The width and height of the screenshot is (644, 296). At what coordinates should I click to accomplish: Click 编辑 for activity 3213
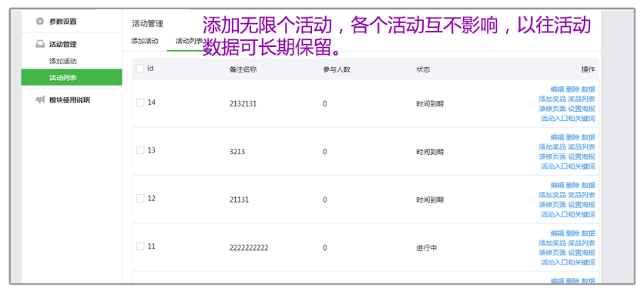[x=557, y=137]
